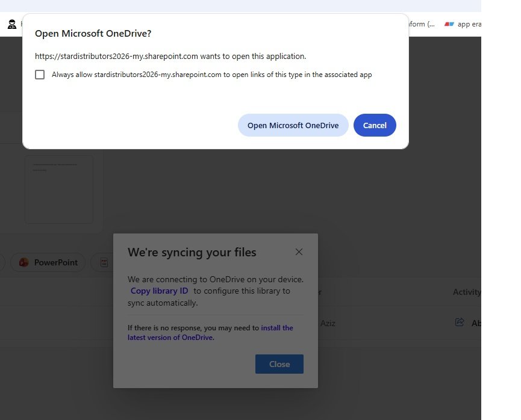Check the Always allow sharepoint.com links checkbox

coord(40,75)
